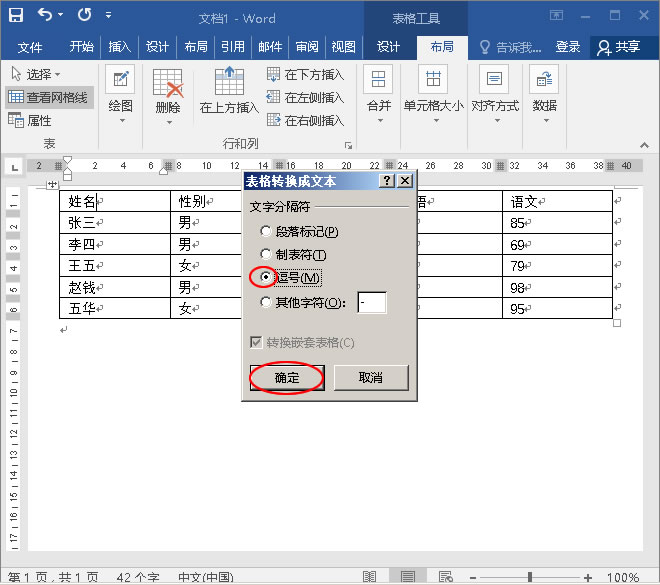This screenshot has height=585, width=660.
Task: Open the 删除 table delete menu
Action: [x=168, y=96]
